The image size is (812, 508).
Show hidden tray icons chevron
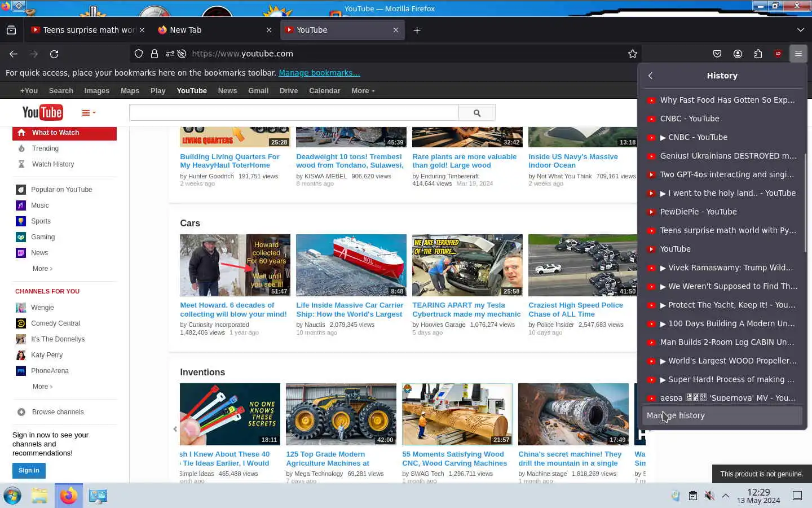pos(726,496)
